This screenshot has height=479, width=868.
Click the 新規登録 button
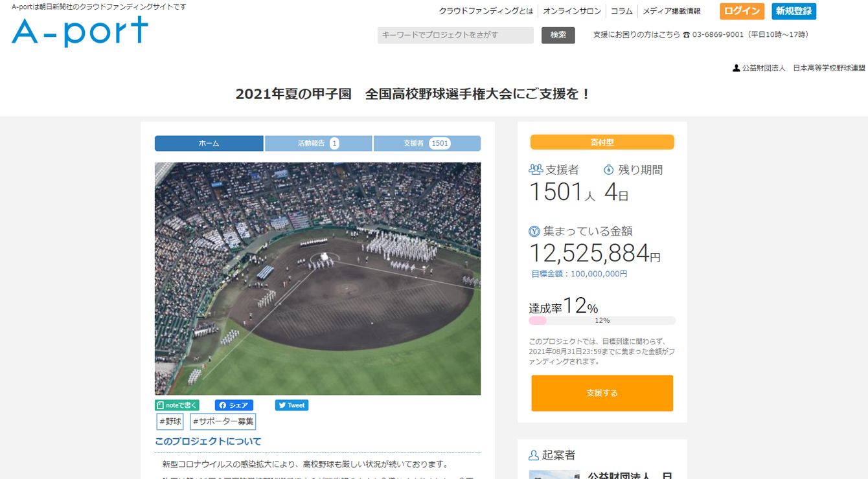[794, 11]
